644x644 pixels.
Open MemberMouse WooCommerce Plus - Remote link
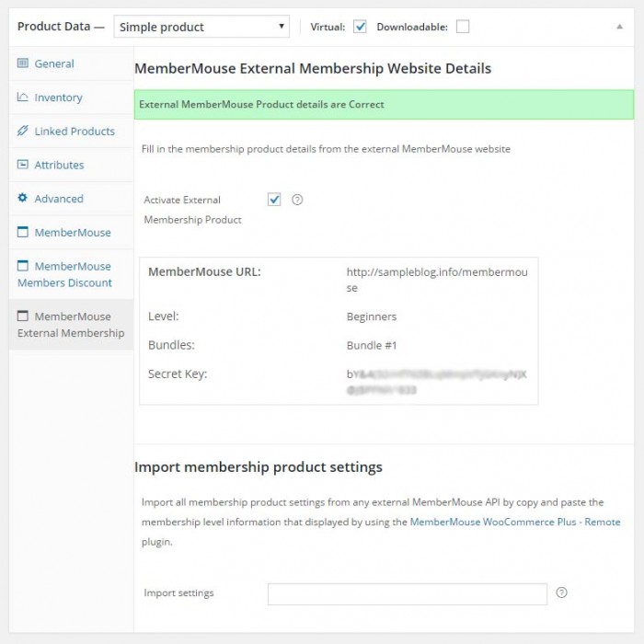pyautogui.click(x=514, y=522)
